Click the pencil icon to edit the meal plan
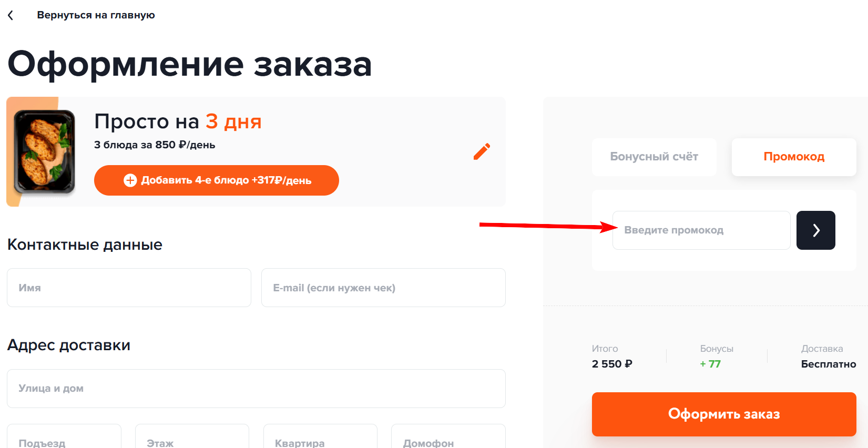Screen dimensions: 868x448 pyautogui.click(x=482, y=151)
